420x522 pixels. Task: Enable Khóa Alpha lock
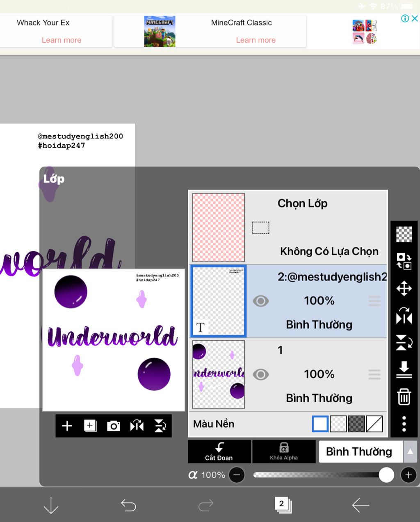click(284, 451)
